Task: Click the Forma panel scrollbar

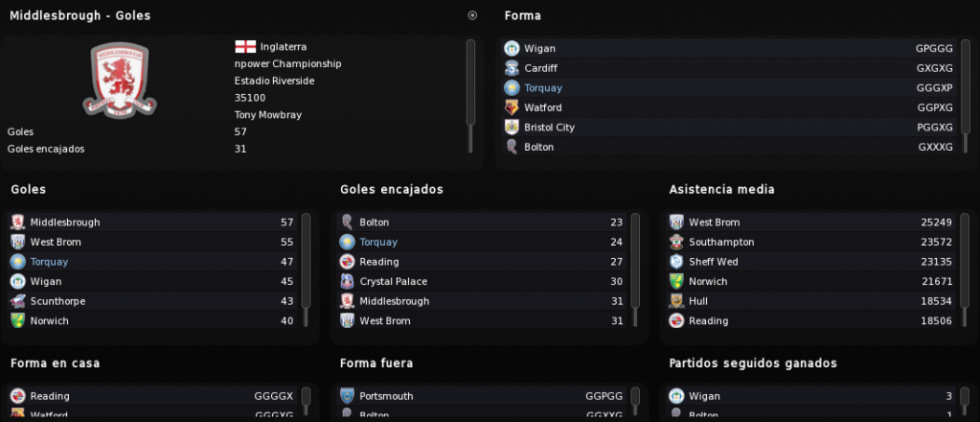Action: tap(965, 96)
